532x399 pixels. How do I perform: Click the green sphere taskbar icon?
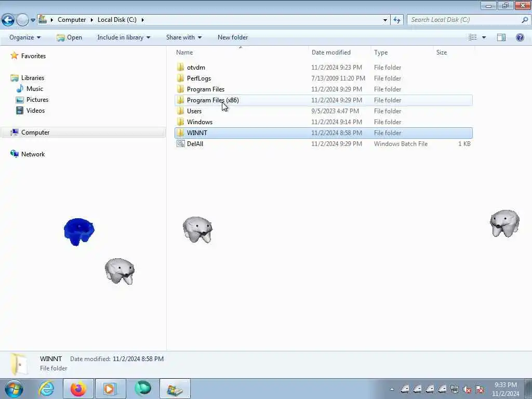click(x=143, y=389)
